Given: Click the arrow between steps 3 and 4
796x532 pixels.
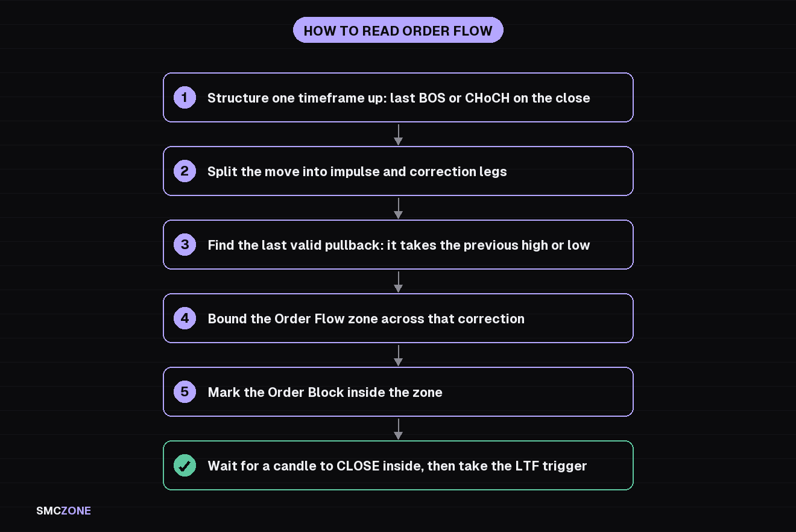Looking at the screenshot, I should pyautogui.click(x=398, y=282).
